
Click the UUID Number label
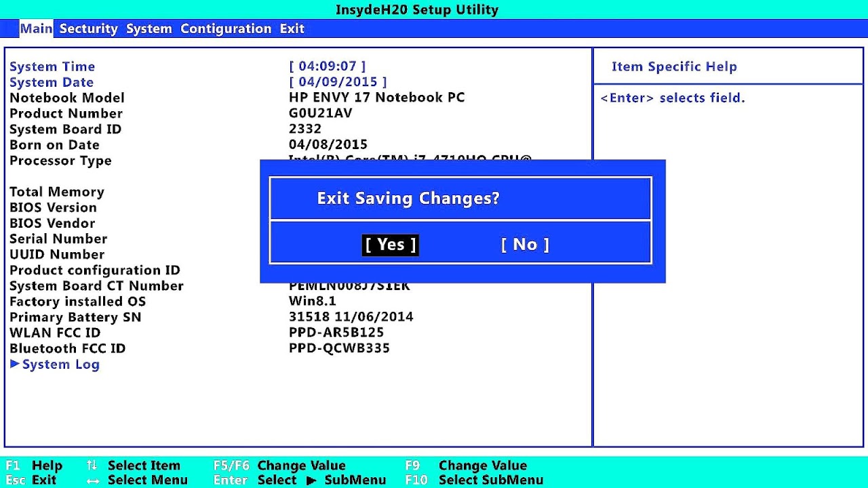click(57, 254)
